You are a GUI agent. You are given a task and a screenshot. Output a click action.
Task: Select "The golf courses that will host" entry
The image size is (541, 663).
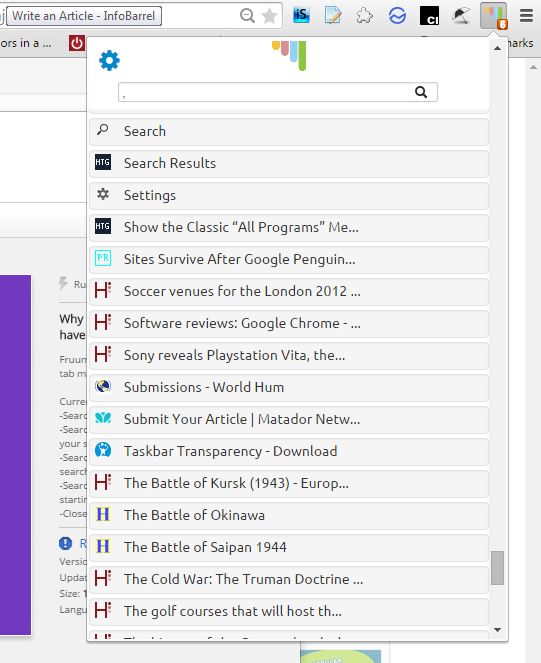pyautogui.click(x=289, y=611)
